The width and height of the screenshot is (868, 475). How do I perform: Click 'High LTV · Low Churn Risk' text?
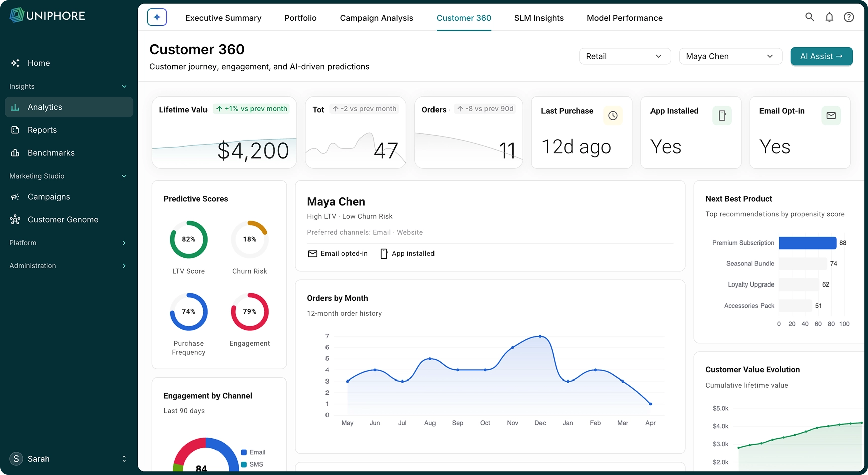tap(350, 216)
